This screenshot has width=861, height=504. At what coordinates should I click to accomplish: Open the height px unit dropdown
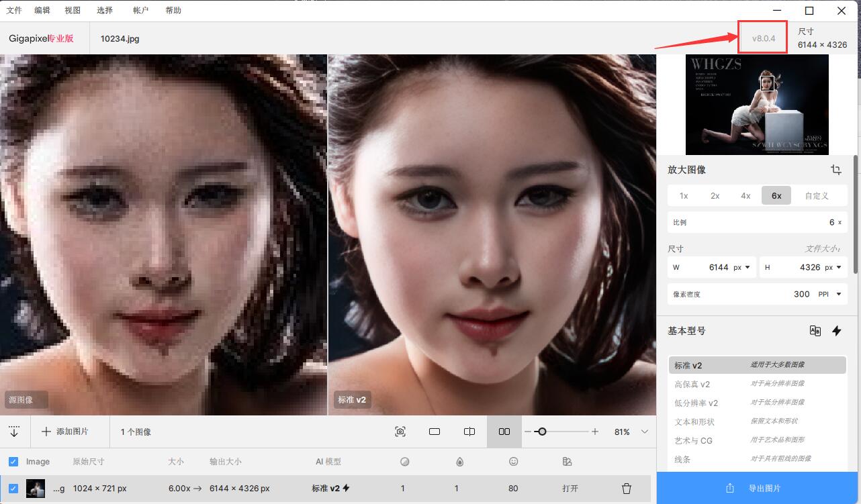(833, 267)
